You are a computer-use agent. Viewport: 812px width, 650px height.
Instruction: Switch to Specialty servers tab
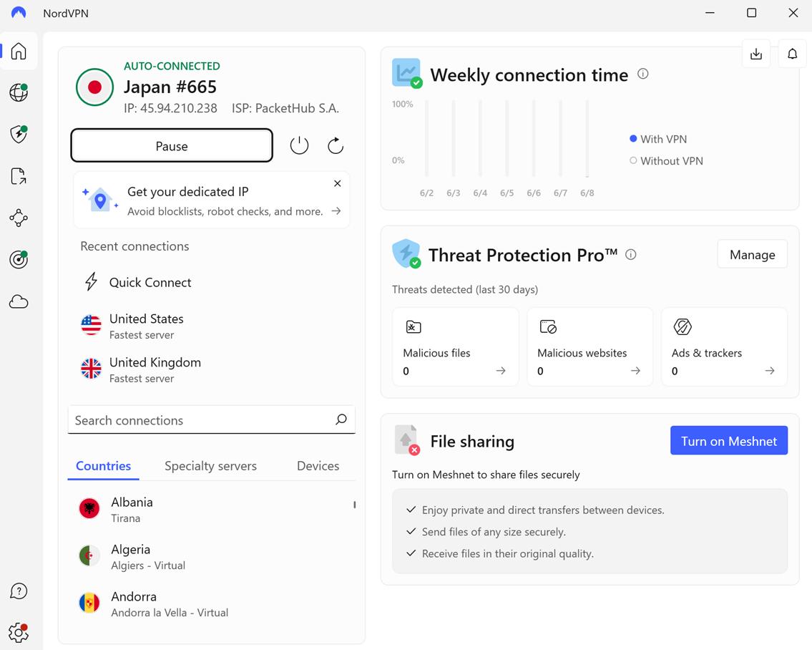[210, 465]
